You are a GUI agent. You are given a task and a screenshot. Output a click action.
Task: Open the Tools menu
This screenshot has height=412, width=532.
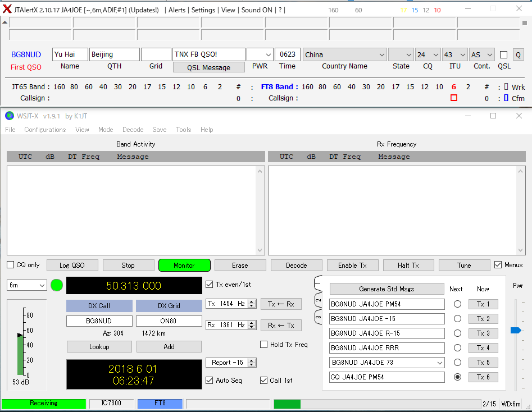[x=183, y=130]
